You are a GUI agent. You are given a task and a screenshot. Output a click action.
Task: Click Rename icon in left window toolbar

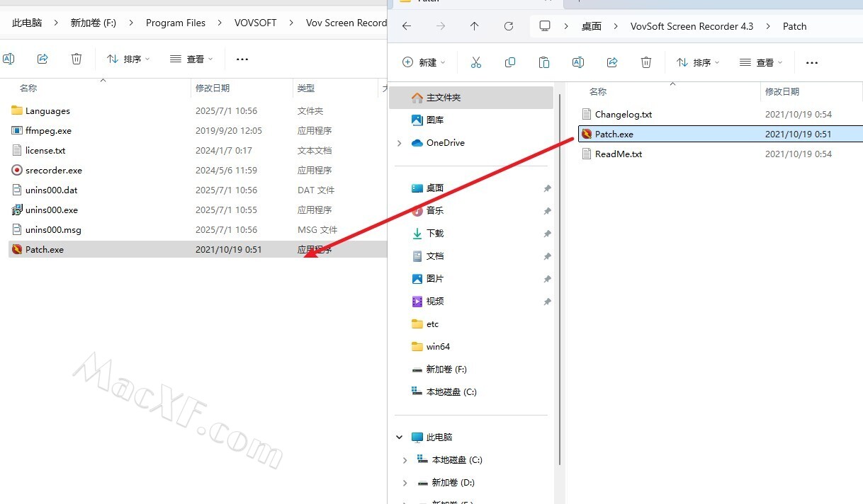point(9,59)
